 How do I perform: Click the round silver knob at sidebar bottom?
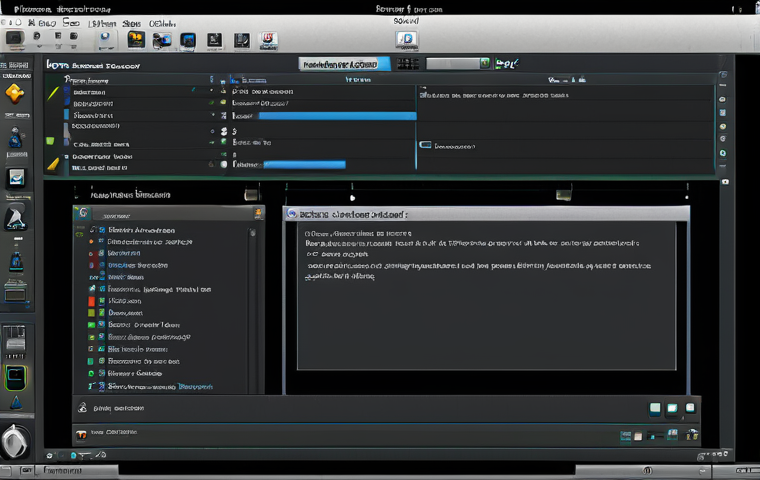15,441
